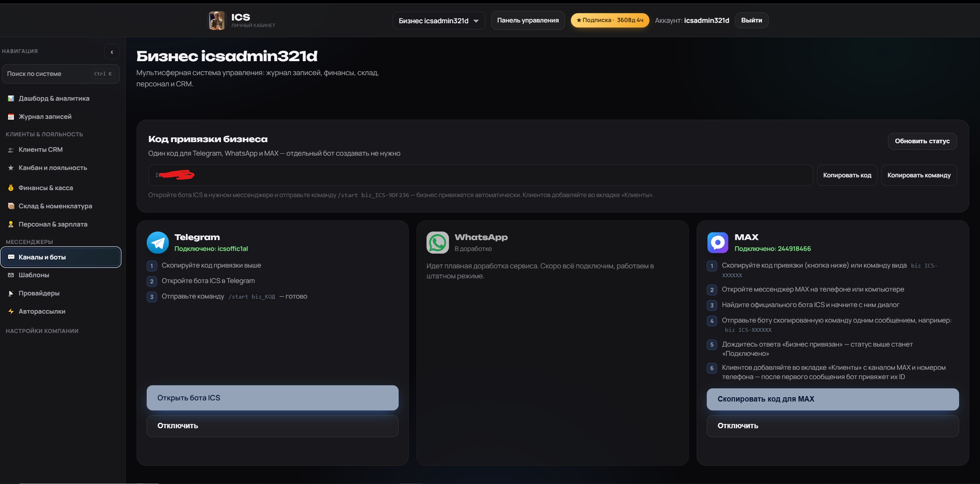Click the lightning icon for Авторассылки
Screen dimensions: 980x484
(11, 311)
